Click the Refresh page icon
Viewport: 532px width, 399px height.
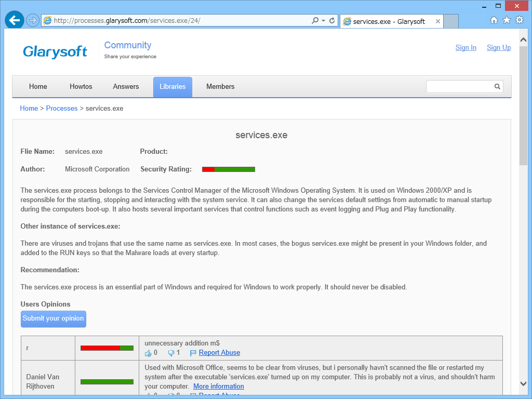(x=332, y=20)
